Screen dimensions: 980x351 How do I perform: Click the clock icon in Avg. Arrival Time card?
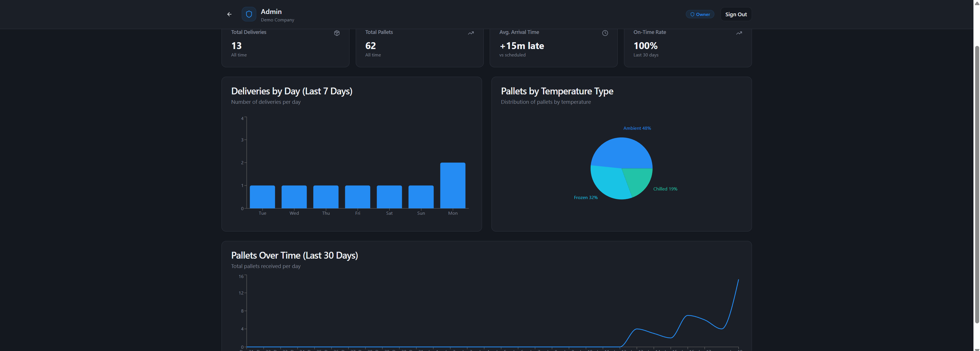tap(605, 33)
